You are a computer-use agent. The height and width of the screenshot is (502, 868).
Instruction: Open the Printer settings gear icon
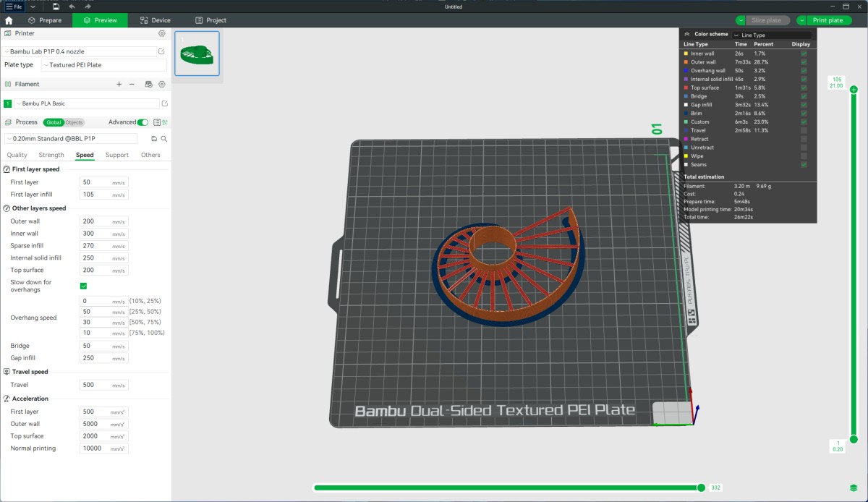click(x=162, y=33)
